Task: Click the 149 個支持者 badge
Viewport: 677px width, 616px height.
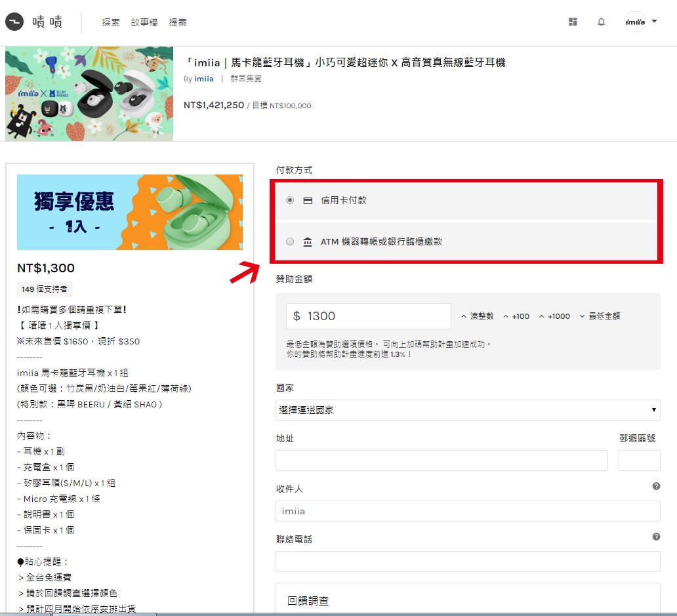Action: pyautogui.click(x=45, y=289)
